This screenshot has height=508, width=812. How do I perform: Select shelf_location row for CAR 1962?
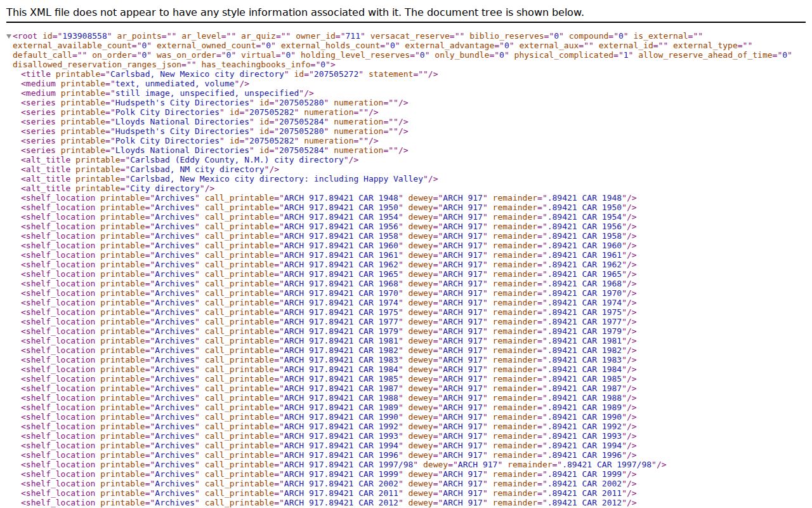coord(329,265)
